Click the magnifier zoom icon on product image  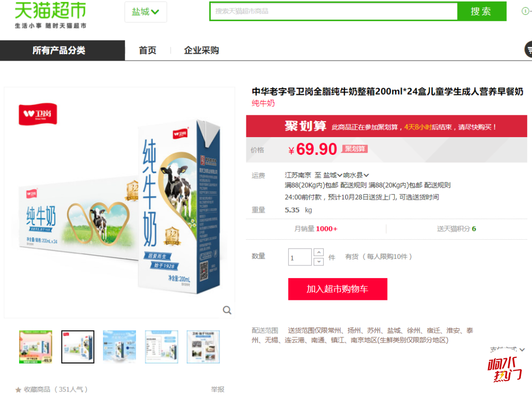[227, 310]
